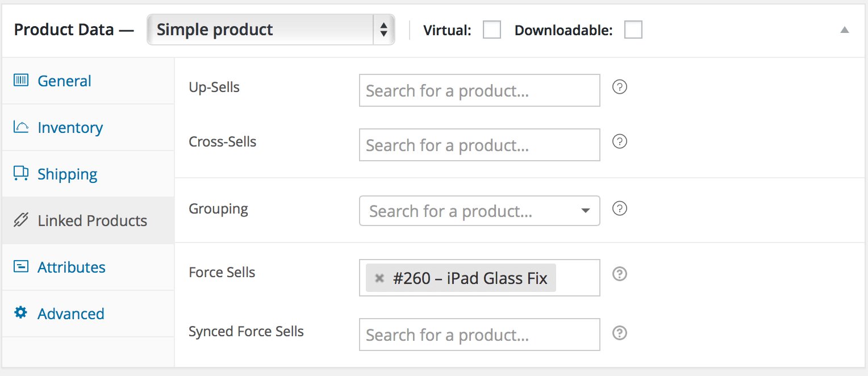
Task: Click the Shipping truck icon
Action: pyautogui.click(x=20, y=174)
